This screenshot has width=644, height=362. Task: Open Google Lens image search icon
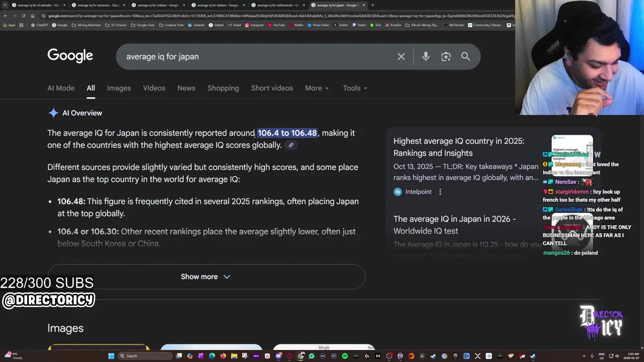tap(446, 56)
